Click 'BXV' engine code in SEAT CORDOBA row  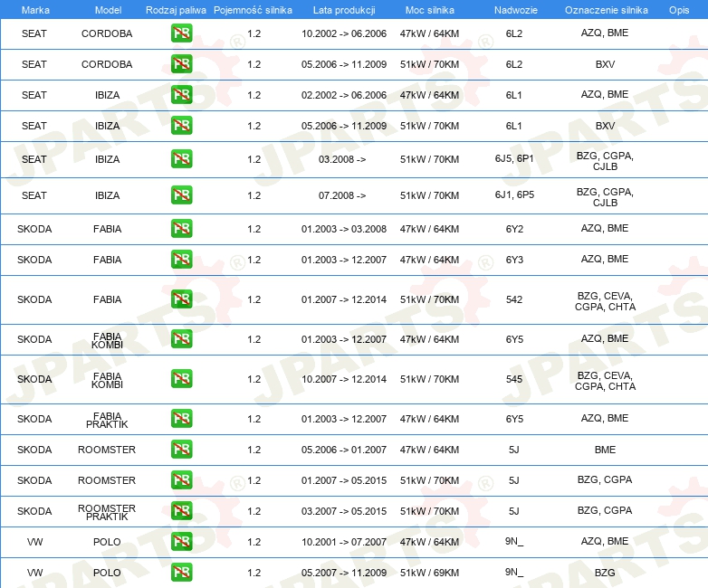[605, 64]
